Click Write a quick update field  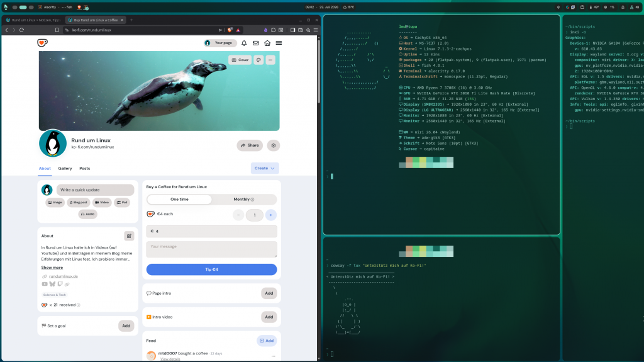[96, 189]
